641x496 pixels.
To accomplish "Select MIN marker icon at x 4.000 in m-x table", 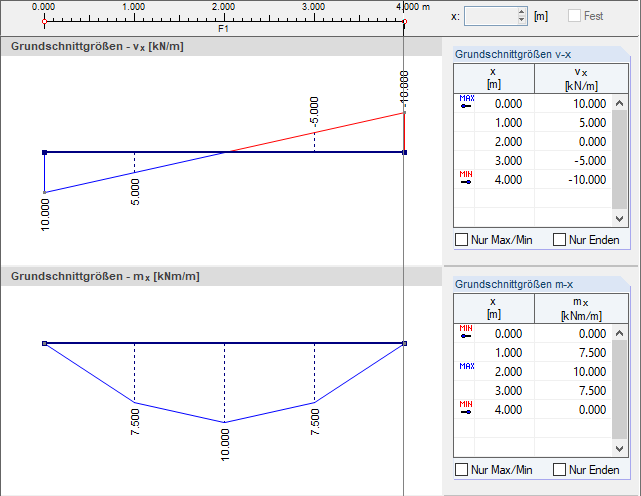I will pos(466,408).
